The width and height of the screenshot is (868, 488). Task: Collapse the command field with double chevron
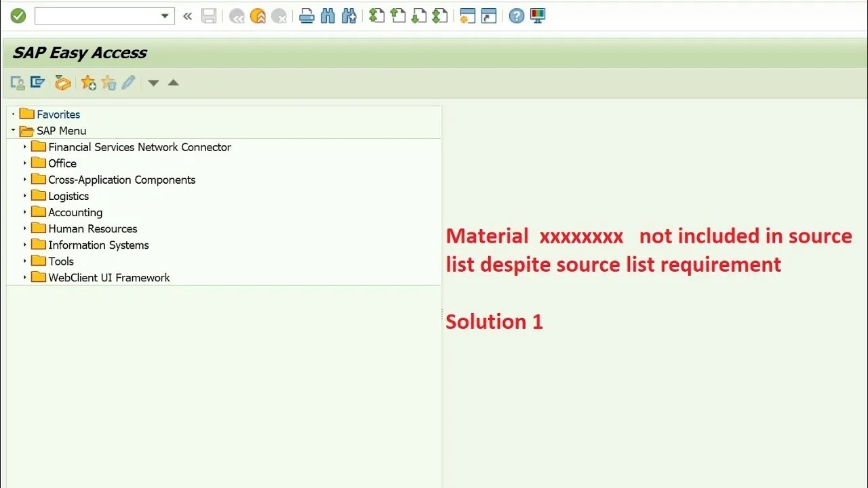[x=188, y=16]
